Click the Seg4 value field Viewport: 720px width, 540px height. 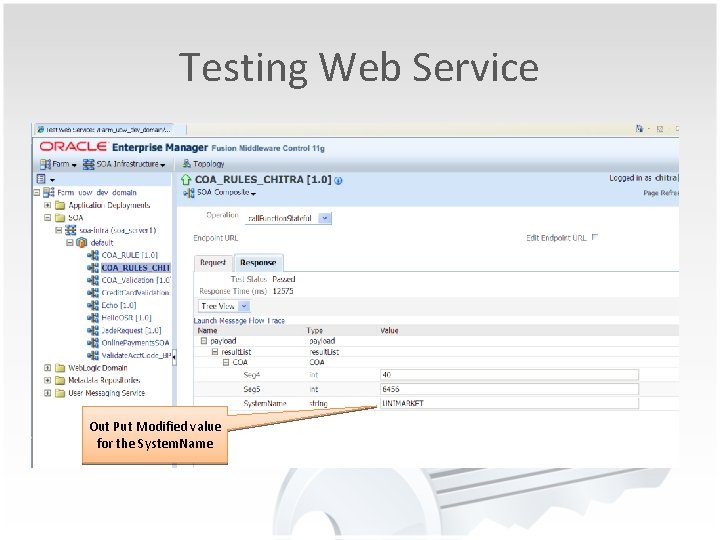click(x=509, y=375)
